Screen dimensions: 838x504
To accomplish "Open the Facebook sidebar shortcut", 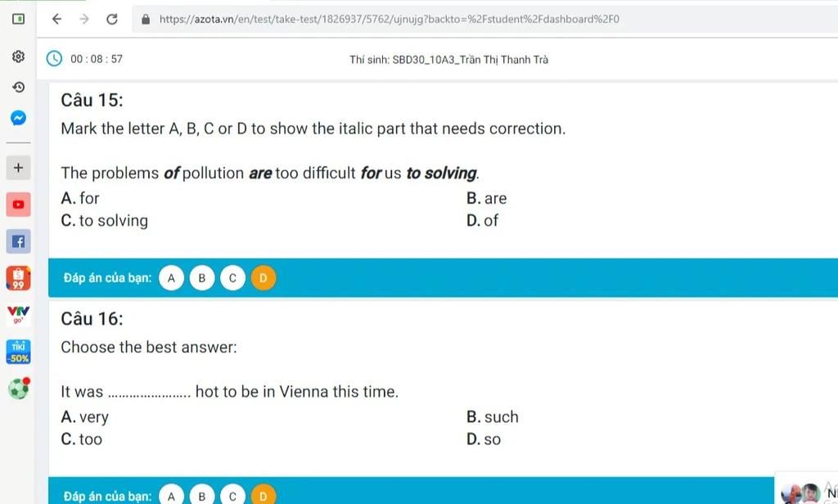I will 18,241.
